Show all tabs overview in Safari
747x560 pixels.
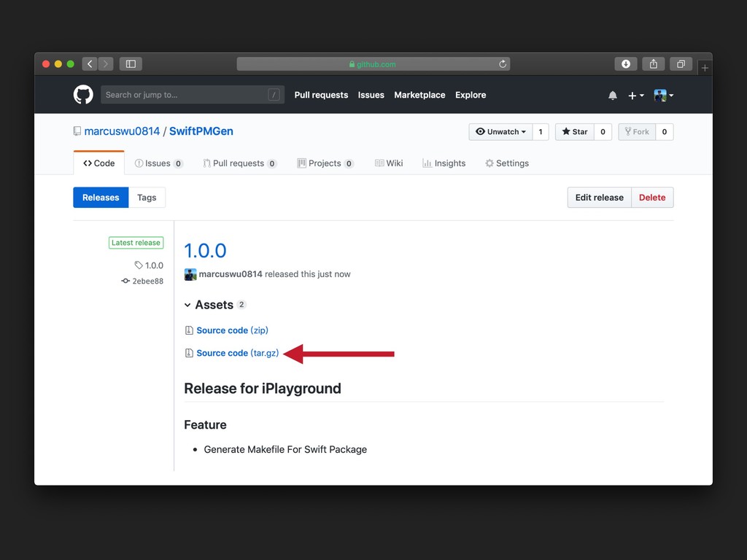[681, 64]
